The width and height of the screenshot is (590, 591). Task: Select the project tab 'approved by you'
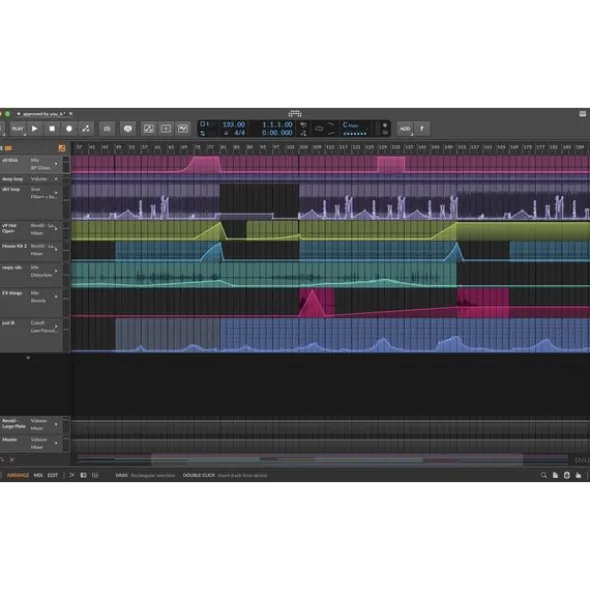pyautogui.click(x=44, y=113)
